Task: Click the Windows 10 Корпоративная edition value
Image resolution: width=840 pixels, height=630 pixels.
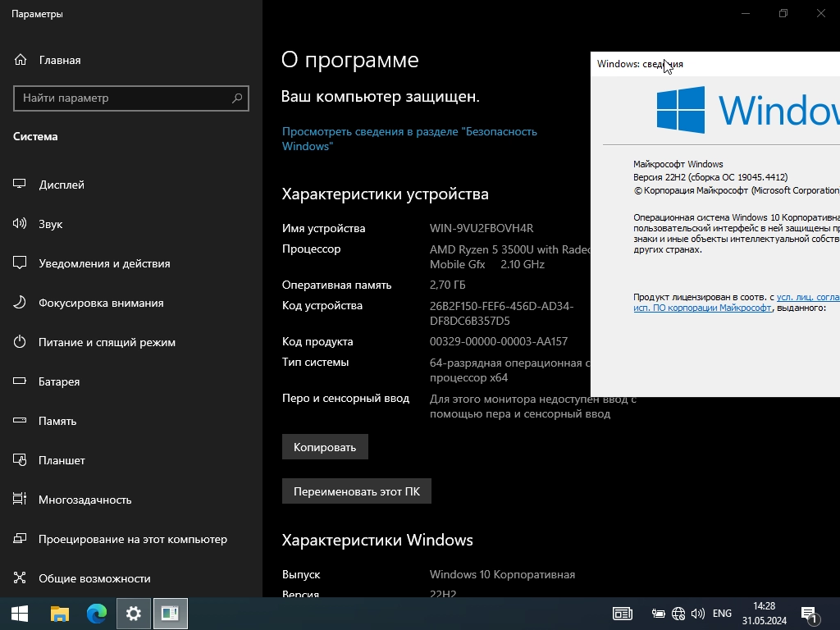Action: pyautogui.click(x=503, y=574)
